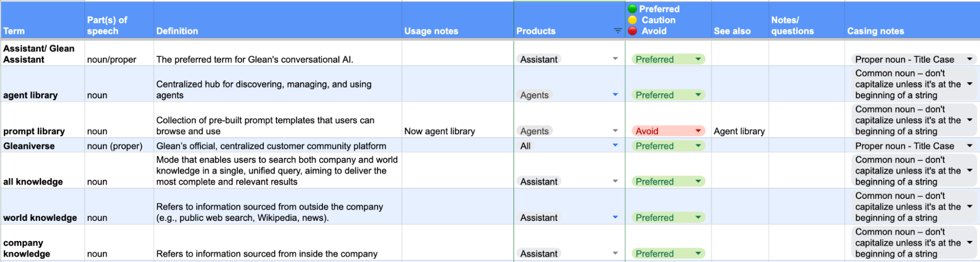Select the Gleaniverse term cell
This screenshot has height=262, width=980.
[x=42, y=145]
